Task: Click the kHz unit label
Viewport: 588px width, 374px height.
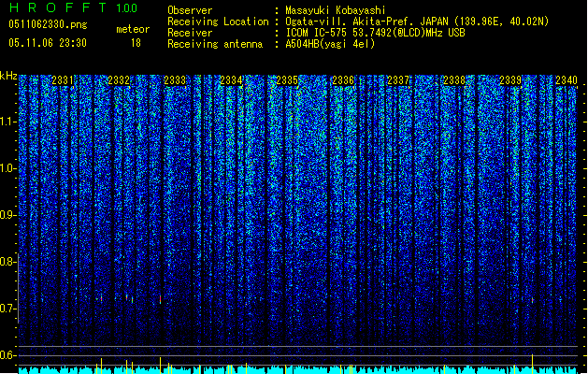Action: point(8,76)
